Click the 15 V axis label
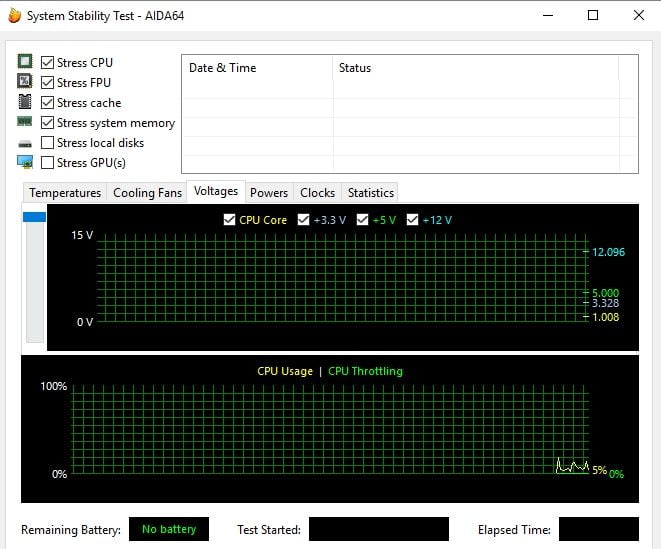This screenshot has height=549, width=661. (82, 235)
